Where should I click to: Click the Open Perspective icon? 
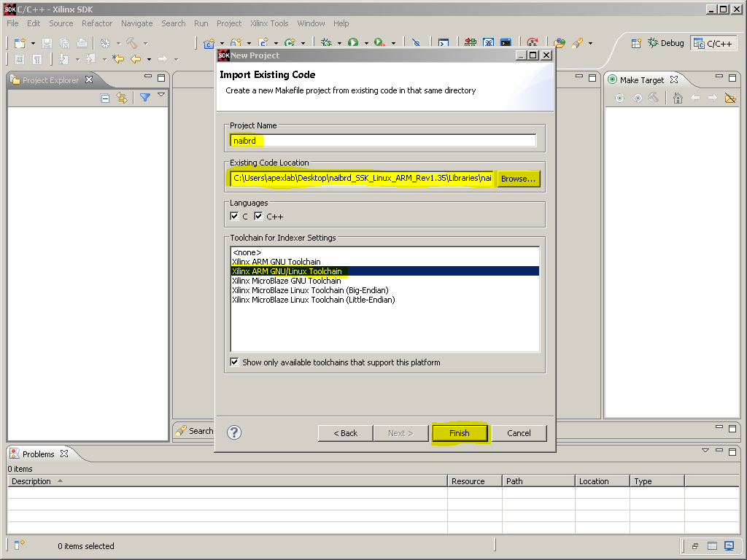(636, 43)
